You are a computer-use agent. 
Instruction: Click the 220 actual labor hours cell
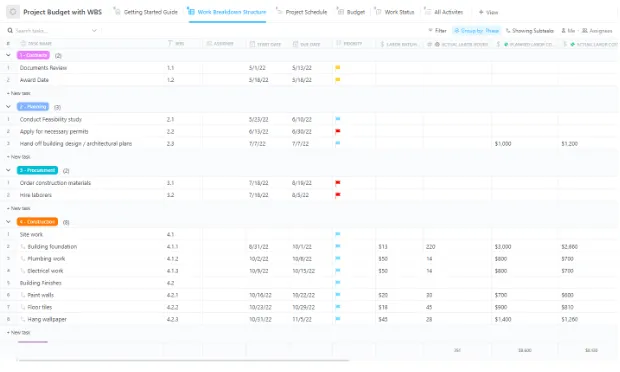431,247
